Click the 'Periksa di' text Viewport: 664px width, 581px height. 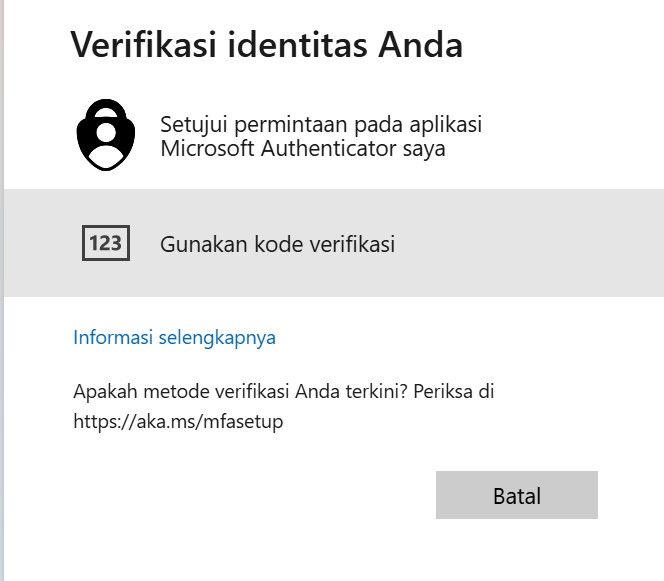454,391
